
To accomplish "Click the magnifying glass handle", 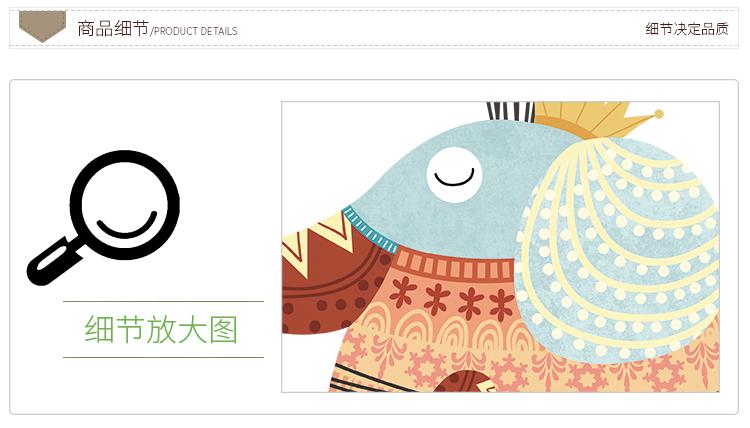I will 54,262.
